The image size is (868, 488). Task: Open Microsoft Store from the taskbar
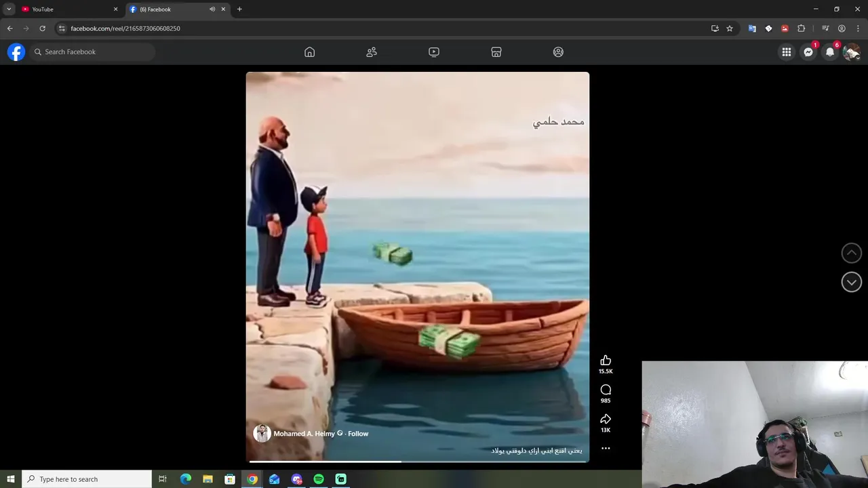click(x=230, y=479)
